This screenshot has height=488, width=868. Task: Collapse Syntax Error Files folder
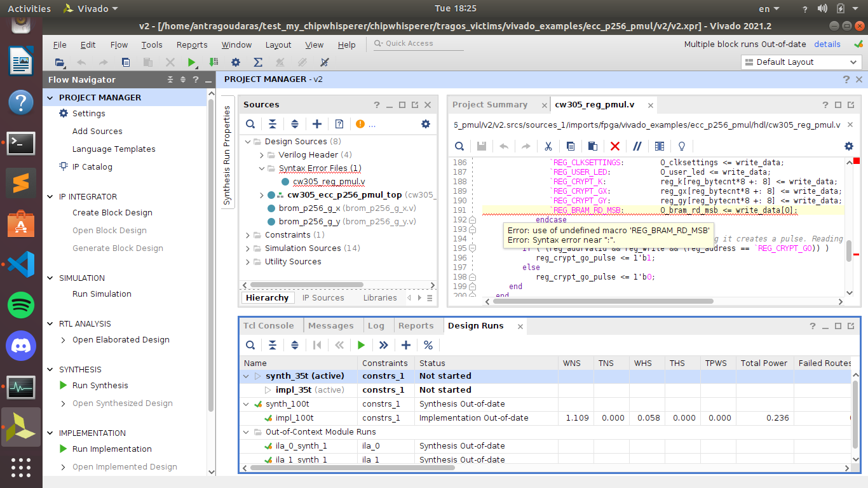coord(262,168)
